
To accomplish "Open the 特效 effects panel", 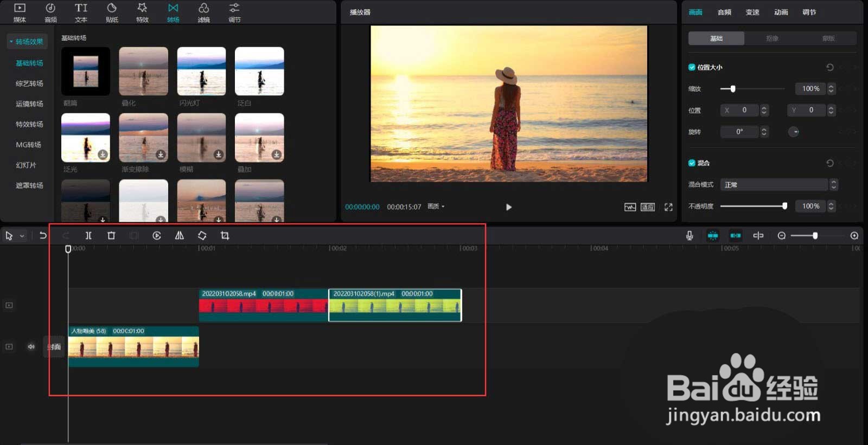I will pos(142,12).
